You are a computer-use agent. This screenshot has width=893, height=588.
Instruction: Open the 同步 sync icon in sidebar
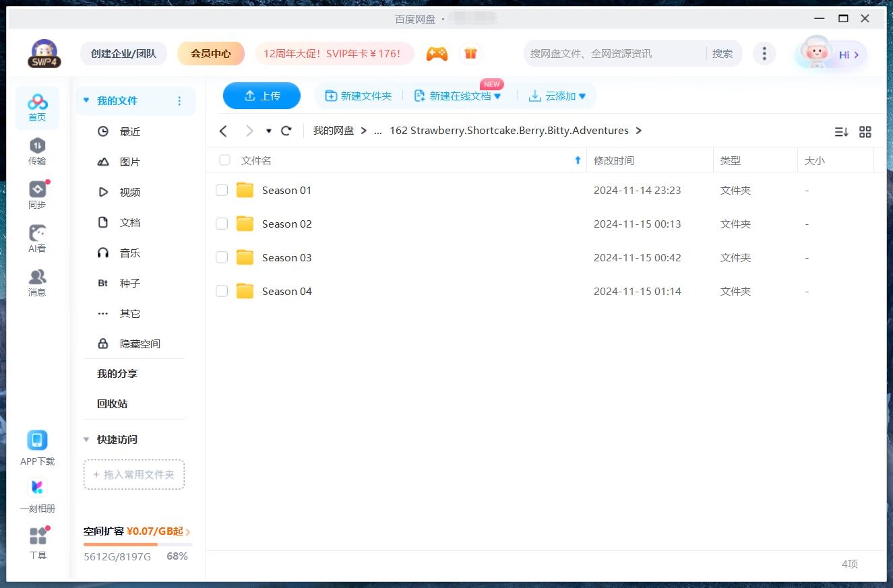coord(37,195)
